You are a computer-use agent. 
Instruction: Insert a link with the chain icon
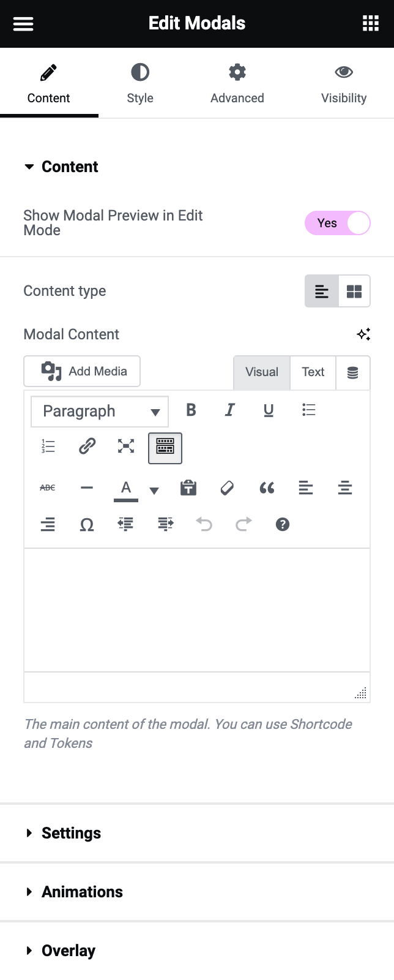(87, 447)
